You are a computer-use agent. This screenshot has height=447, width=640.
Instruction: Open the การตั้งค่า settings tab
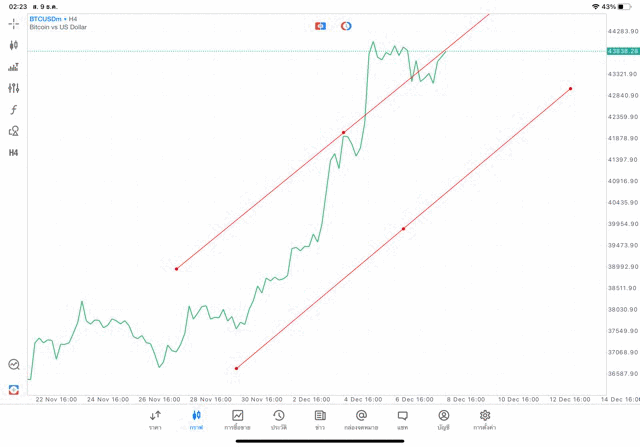point(485,419)
